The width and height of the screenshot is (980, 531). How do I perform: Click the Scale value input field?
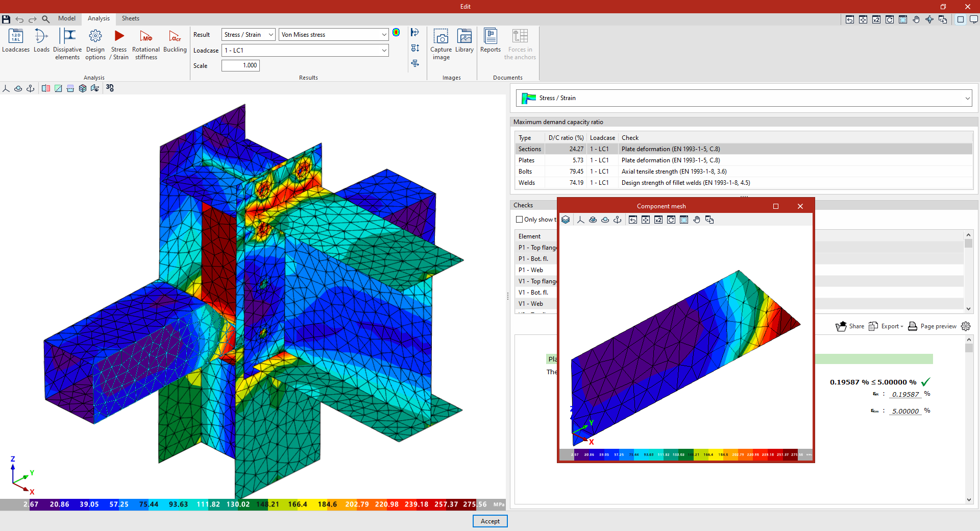[x=240, y=65]
